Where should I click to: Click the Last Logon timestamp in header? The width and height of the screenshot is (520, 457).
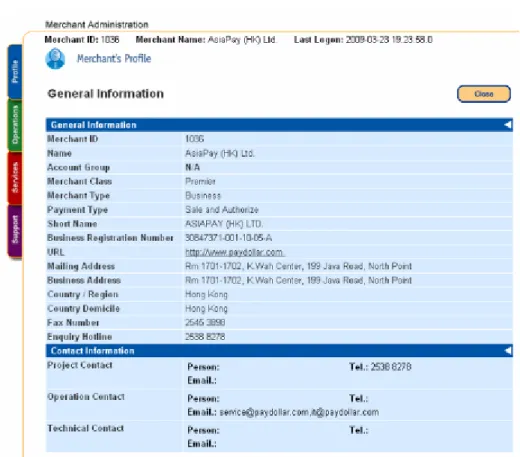389,40
